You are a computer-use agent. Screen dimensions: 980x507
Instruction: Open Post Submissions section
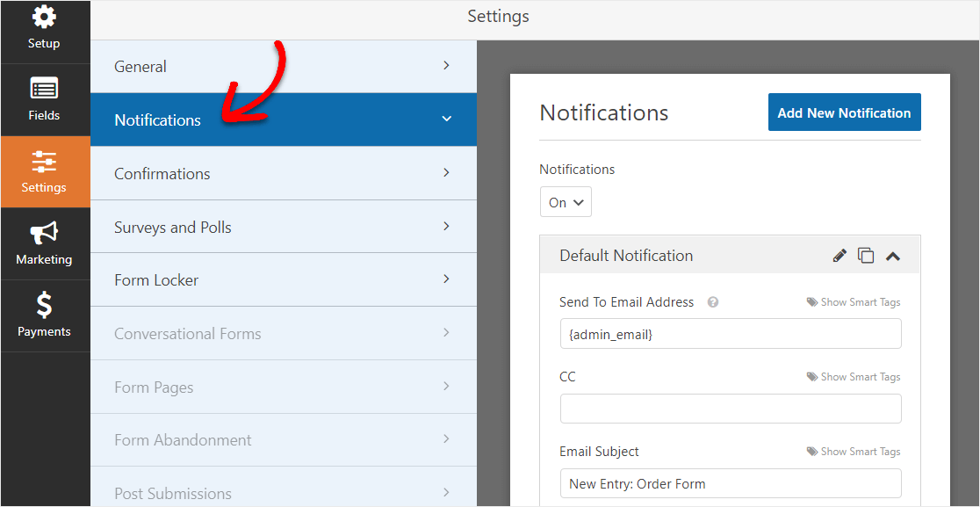pos(283,487)
